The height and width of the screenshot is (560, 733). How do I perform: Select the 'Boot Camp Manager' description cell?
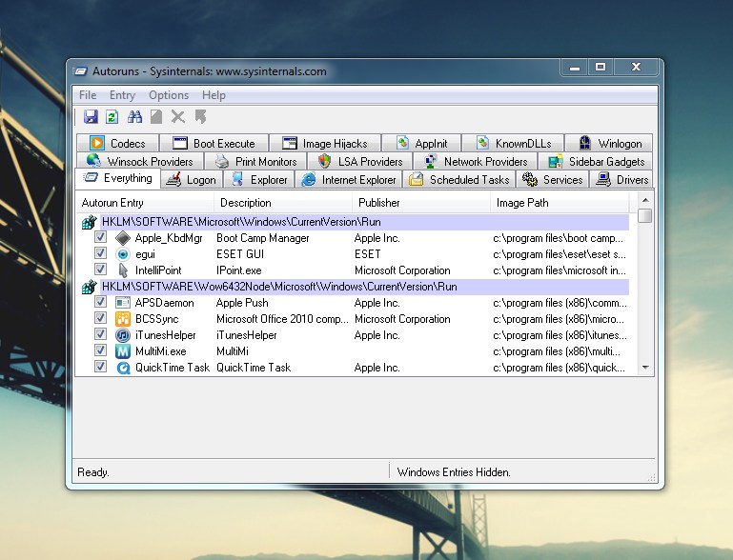[x=263, y=238]
